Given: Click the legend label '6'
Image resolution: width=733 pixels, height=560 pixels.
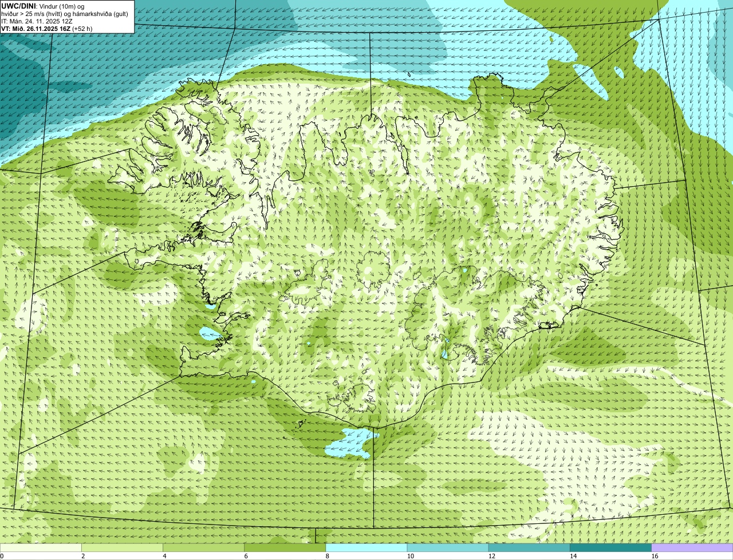Looking at the screenshot, I should click(x=246, y=556).
